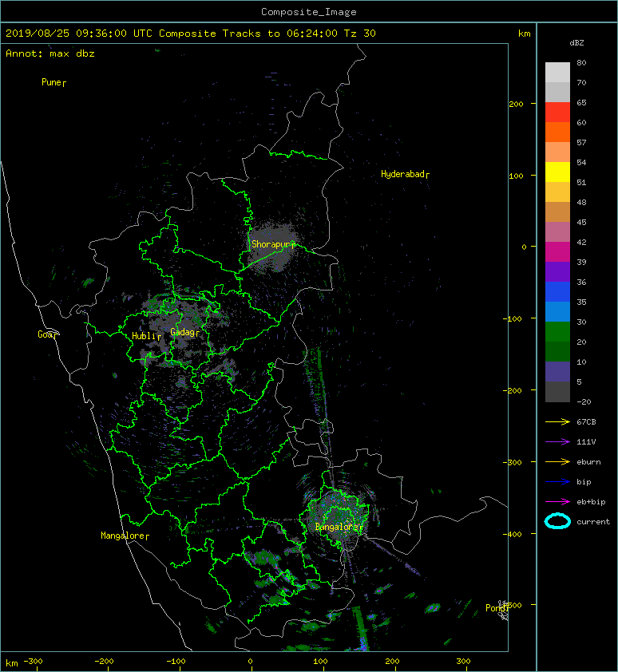Pick the green 30 dBZ color swatch
The height and width of the screenshot is (672, 618).
point(557,331)
